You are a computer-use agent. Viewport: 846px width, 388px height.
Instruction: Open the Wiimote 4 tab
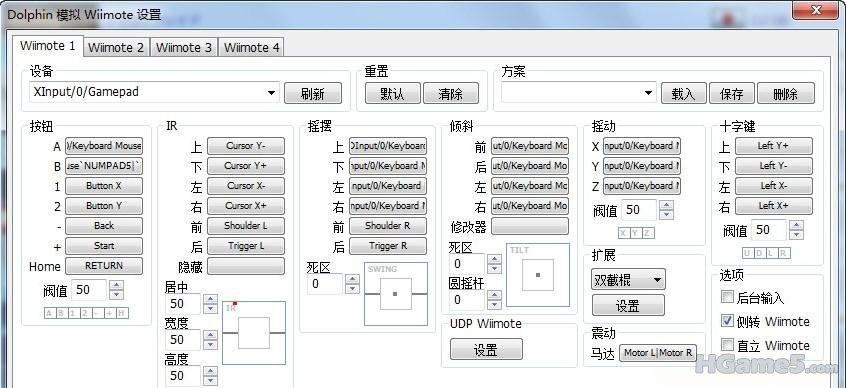251,47
